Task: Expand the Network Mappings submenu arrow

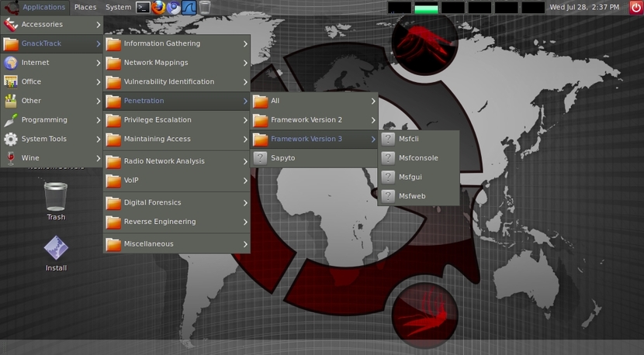Action: pos(245,63)
